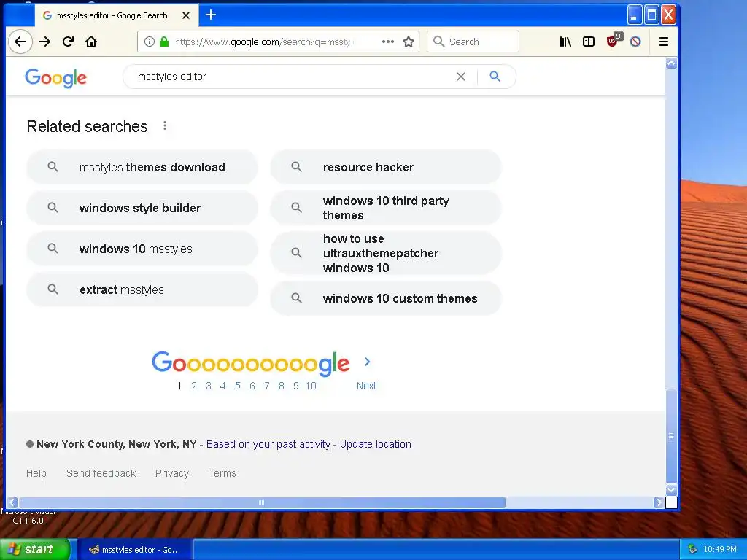The height and width of the screenshot is (560, 747).
Task: Clear the Google search query with X
Action: point(461,77)
